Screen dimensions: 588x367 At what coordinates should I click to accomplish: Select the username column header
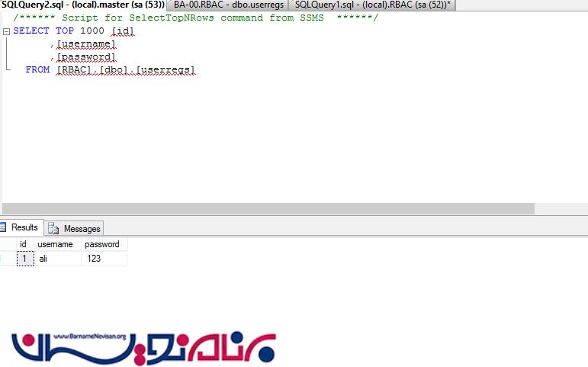tap(55, 244)
